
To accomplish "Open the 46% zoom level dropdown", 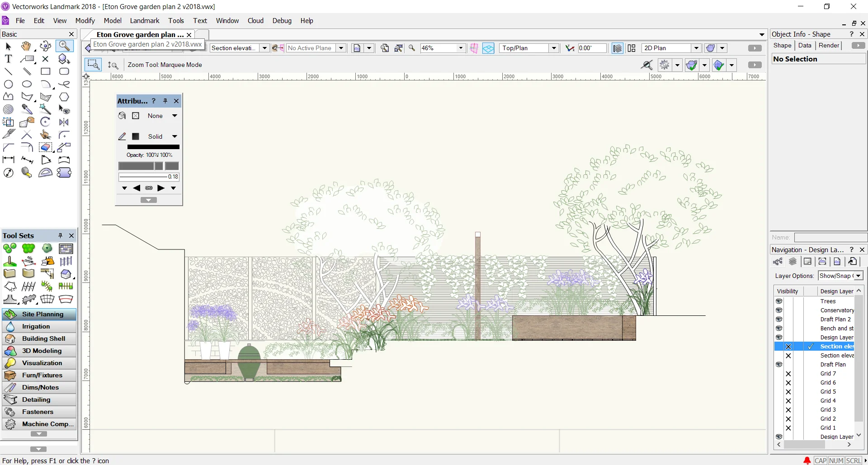I will pyautogui.click(x=461, y=48).
